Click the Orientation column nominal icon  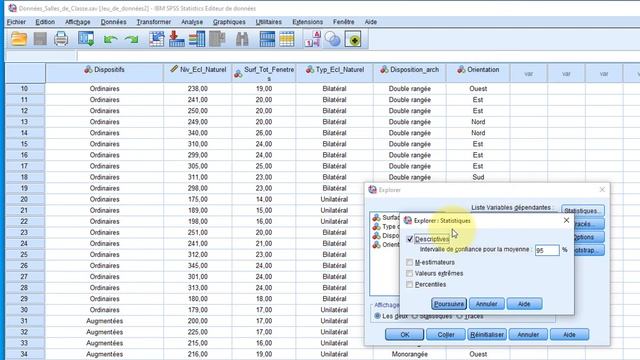[x=461, y=70]
